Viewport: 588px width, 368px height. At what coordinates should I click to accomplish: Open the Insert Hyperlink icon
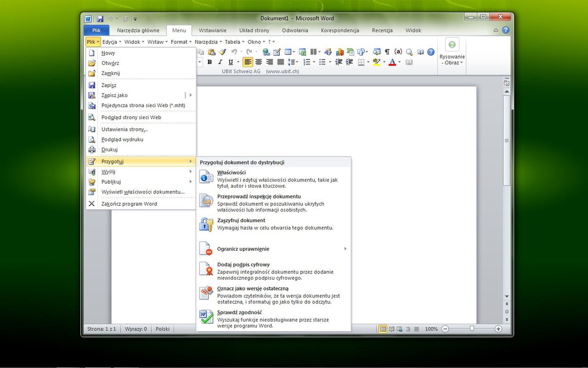pyautogui.click(x=266, y=52)
